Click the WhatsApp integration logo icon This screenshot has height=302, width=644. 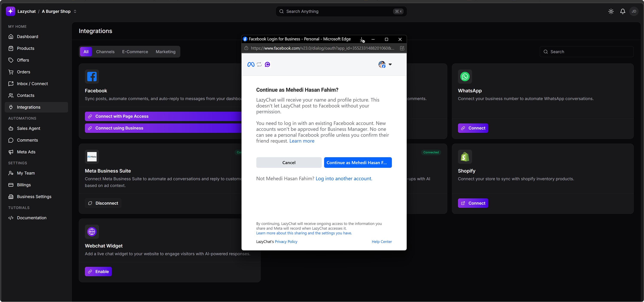465,77
